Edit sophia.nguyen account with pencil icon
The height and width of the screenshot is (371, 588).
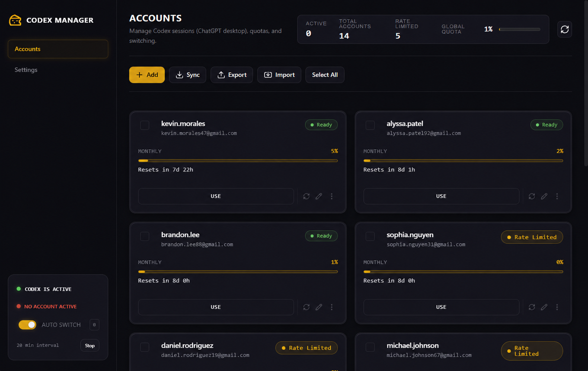pos(544,307)
